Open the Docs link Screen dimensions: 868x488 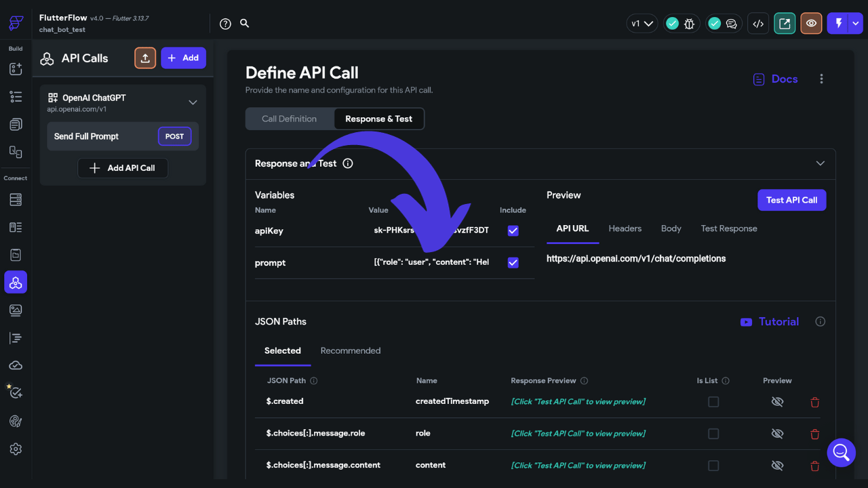776,79
